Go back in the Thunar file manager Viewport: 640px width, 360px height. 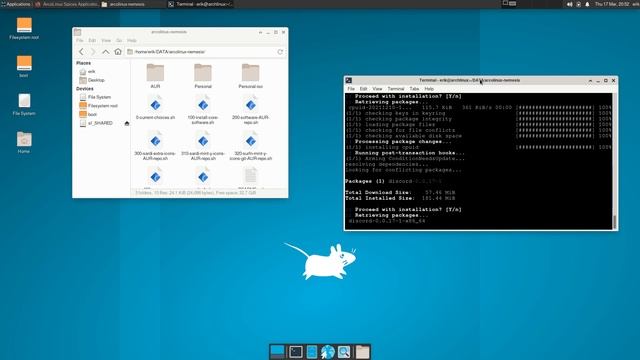tap(81, 52)
